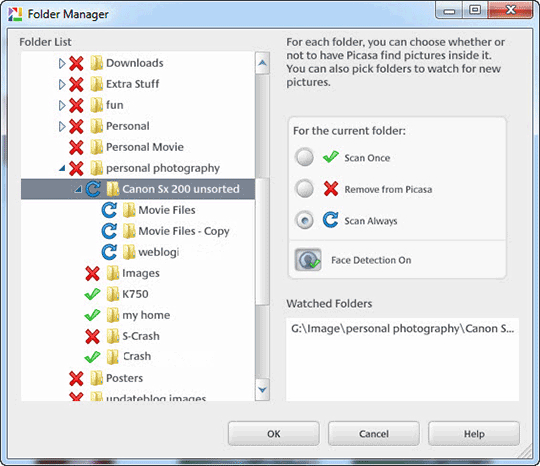The image size is (540, 466).
Task: Select the Scan Once radio button
Action: click(304, 157)
